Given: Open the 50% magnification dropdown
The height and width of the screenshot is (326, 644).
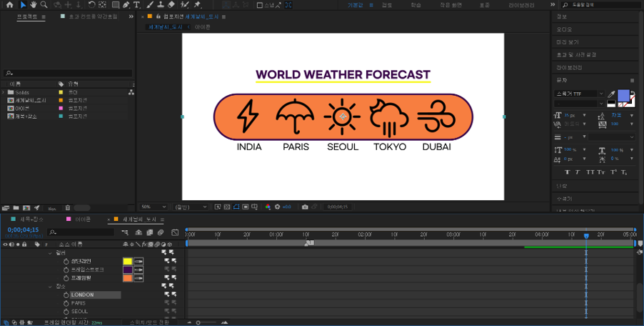Looking at the screenshot, I should coord(154,207).
